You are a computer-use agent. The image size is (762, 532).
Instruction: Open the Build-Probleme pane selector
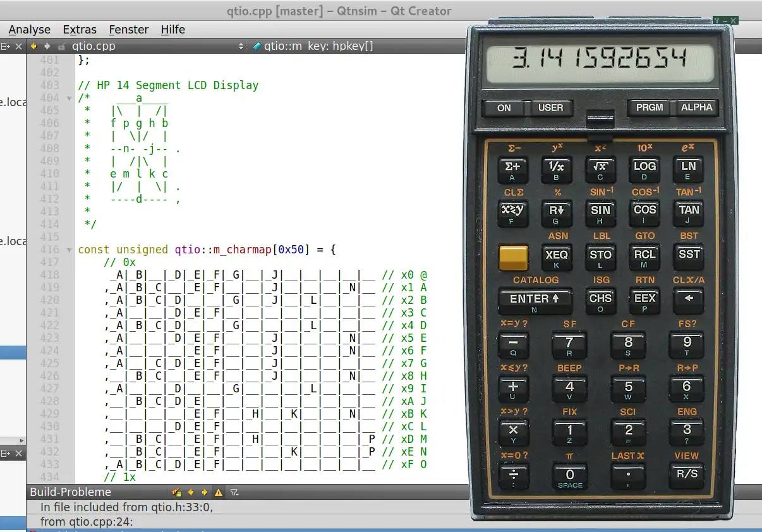click(71, 492)
